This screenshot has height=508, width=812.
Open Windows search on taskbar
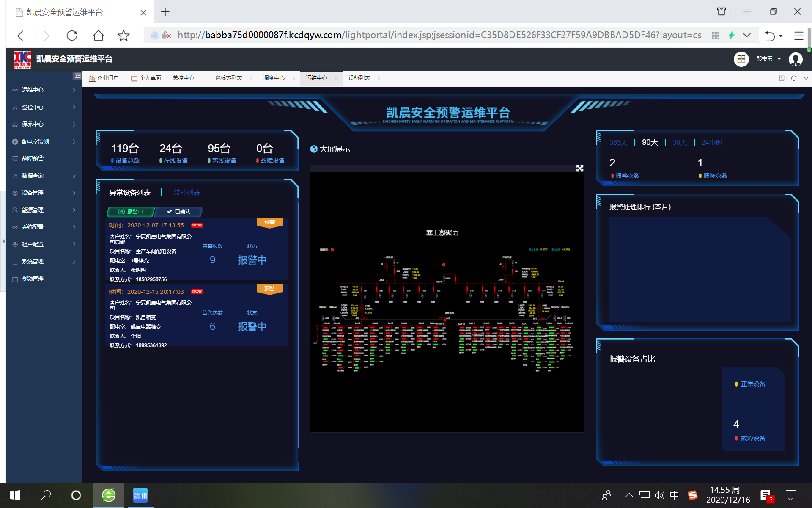pyautogui.click(x=45, y=495)
